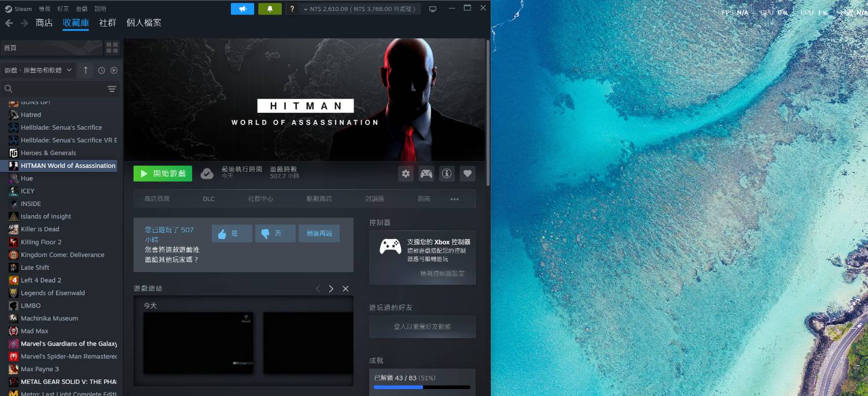Open the second screenshot thumbnail in 遊戲總結
This screenshot has height=396, width=868.
click(308, 343)
